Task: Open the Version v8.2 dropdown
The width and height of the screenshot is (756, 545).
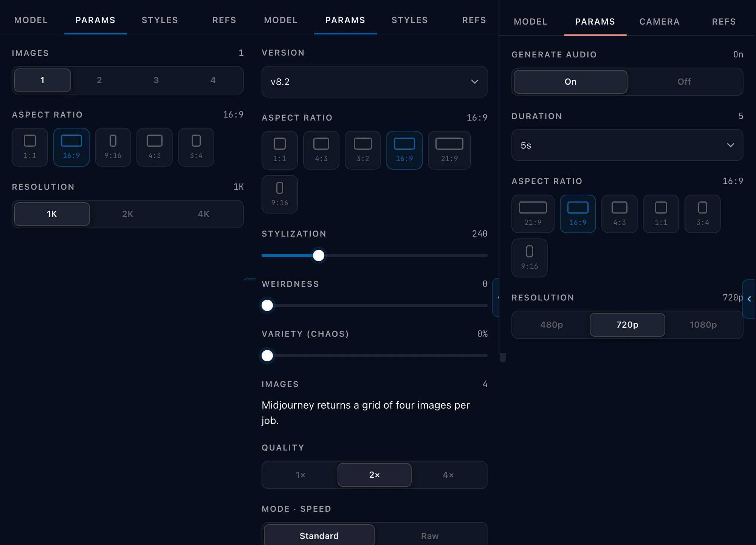Action: [375, 82]
